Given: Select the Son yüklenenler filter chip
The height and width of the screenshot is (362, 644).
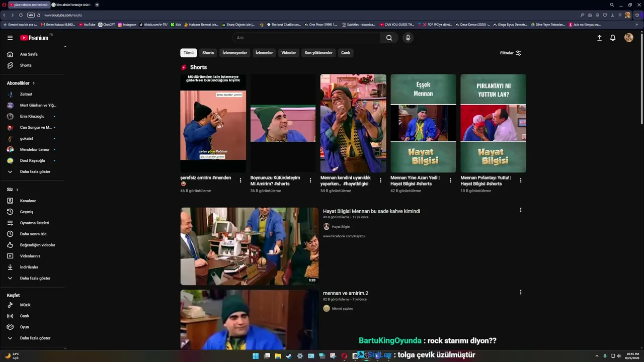Looking at the screenshot, I should (318, 53).
